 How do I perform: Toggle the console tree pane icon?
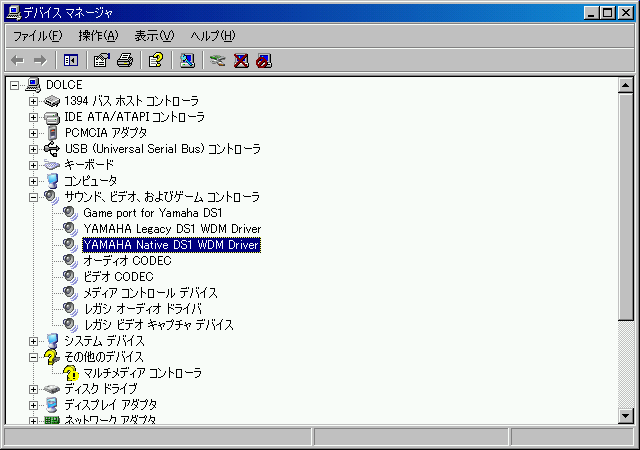coord(71,61)
